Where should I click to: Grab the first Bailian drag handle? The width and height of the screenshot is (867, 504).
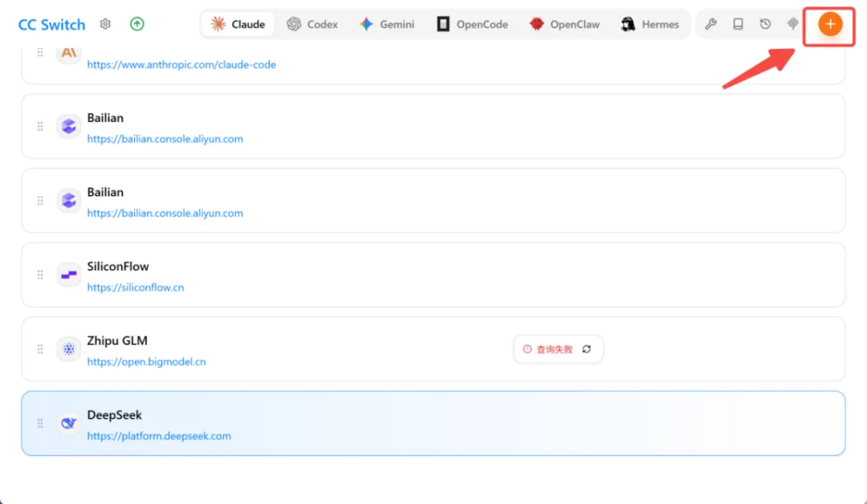click(40, 127)
